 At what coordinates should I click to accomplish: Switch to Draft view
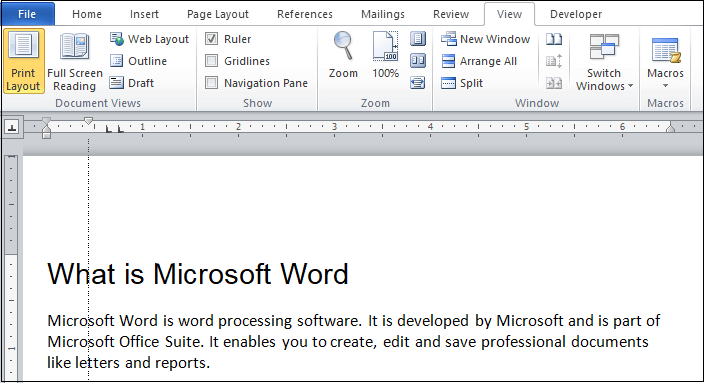click(x=132, y=83)
